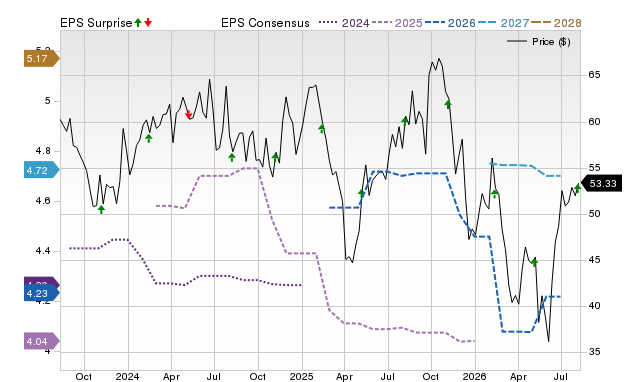Viewport: 640px width, 382px height.
Task: Click the 45 label on the price axis
Action: [x=594, y=260]
